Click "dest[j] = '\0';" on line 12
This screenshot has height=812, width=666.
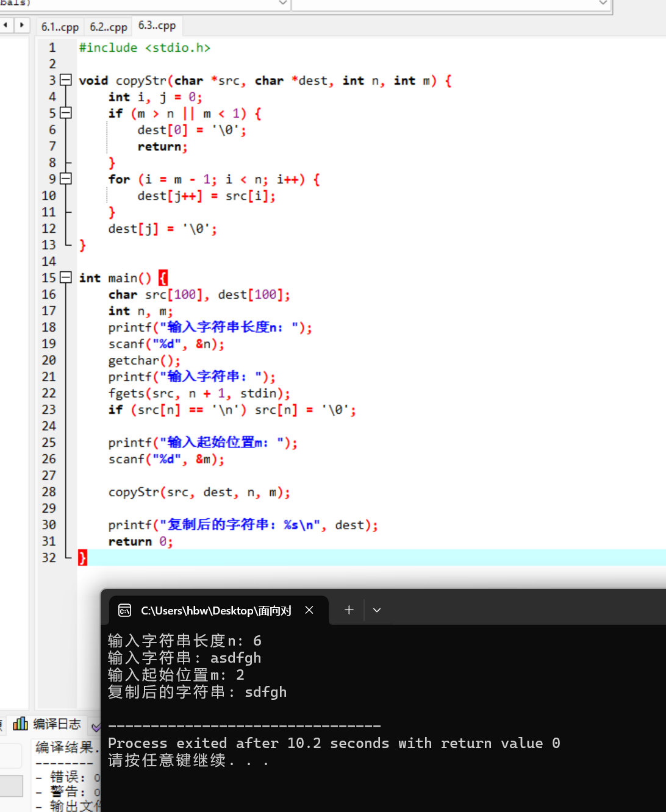tap(162, 229)
